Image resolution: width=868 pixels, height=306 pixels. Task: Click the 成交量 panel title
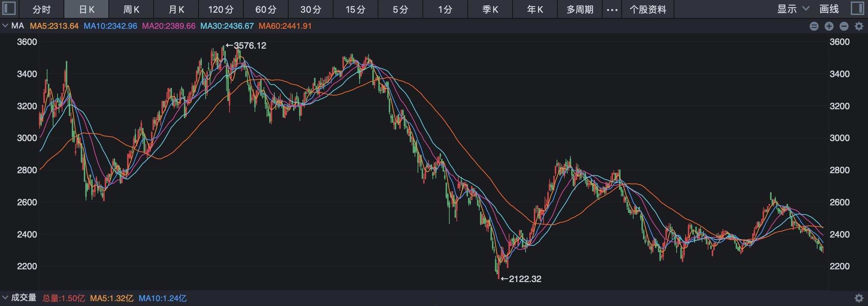(x=24, y=298)
